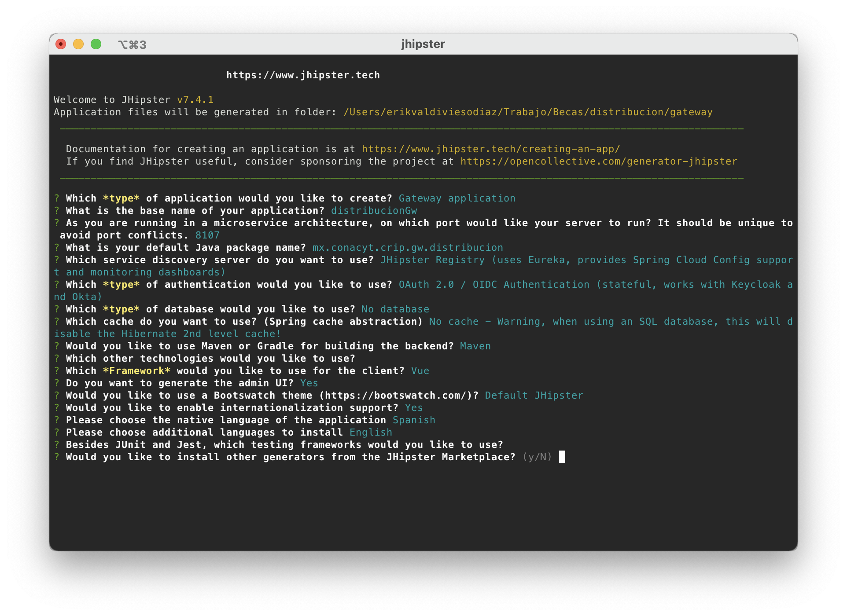Click the red close window button
Screen dimensions: 847x616
(x=61, y=44)
